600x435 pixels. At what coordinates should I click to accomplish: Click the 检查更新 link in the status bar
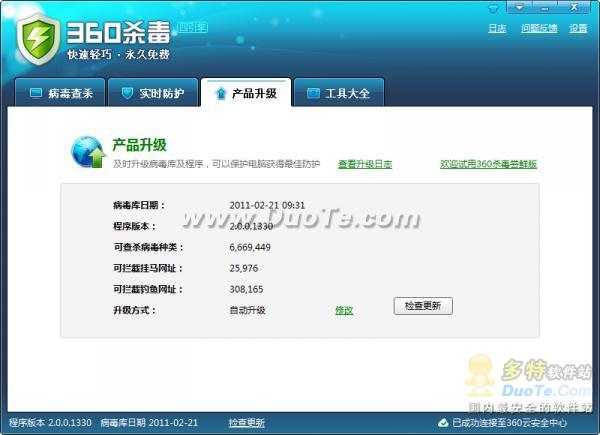coord(246,423)
